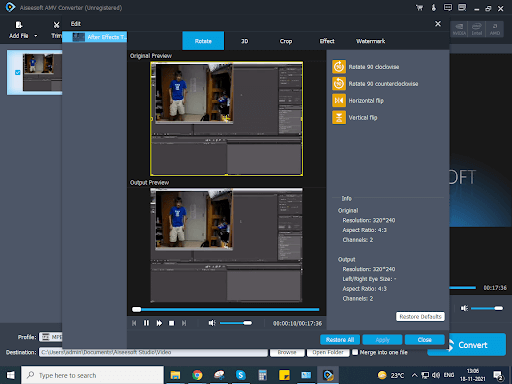Apply Horizontal flip to the video
Image resolution: width=512 pixels, height=384 pixels.
pos(339,100)
